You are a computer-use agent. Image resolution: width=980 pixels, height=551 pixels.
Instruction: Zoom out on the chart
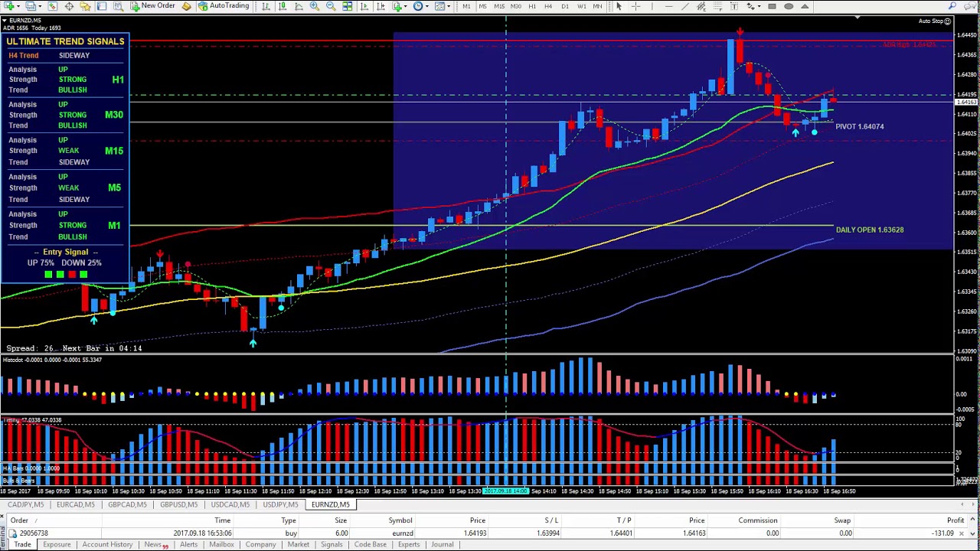coord(331,6)
